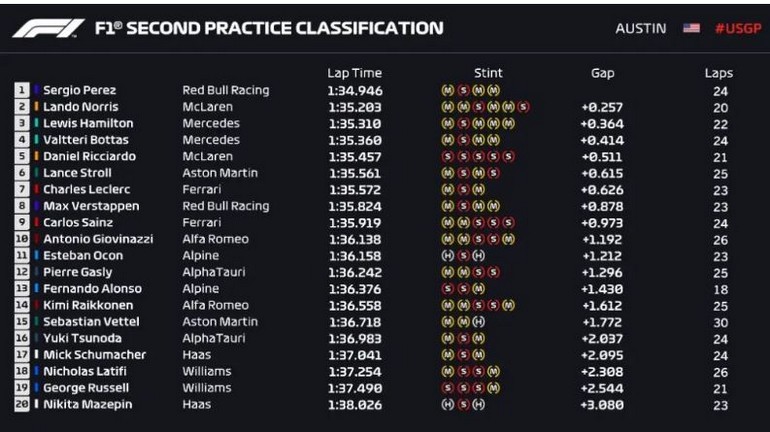Sort by the Lap Time column header
This screenshot has width=770, height=432.
354,73
